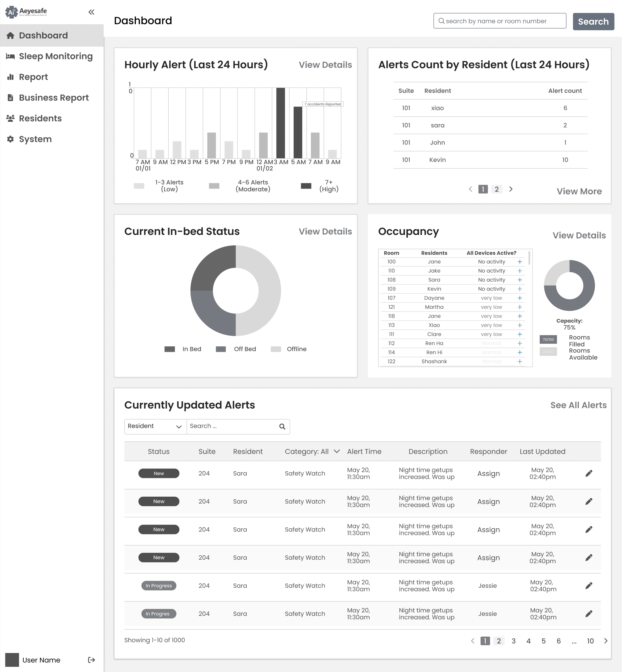Expand room 112 Ren Ha row with plus icon
The image size is (622, 672).
click(x=520, y=343)
